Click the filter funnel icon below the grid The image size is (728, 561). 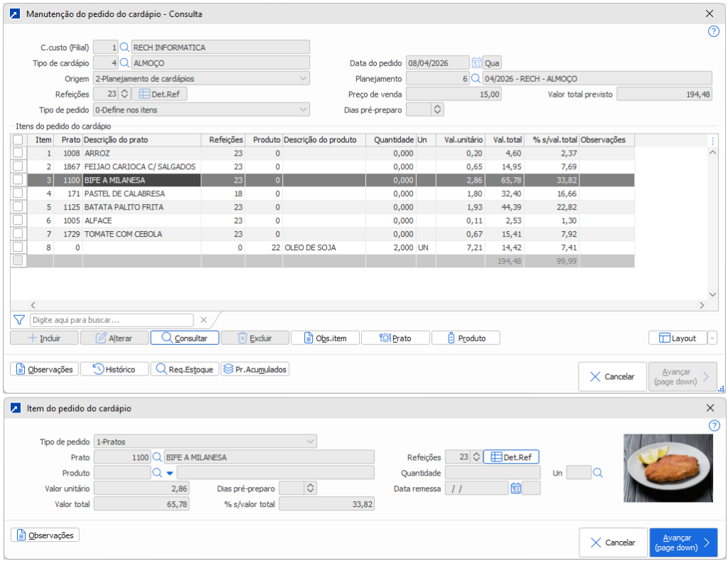pyautogui.click(x=19, y=319)
